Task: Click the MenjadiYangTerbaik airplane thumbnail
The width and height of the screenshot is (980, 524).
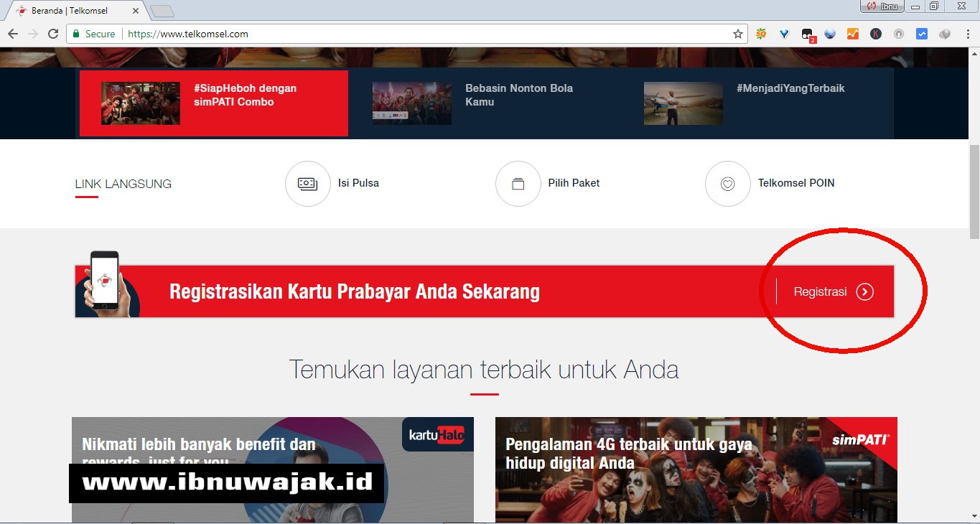Action: tap(683, 103)
